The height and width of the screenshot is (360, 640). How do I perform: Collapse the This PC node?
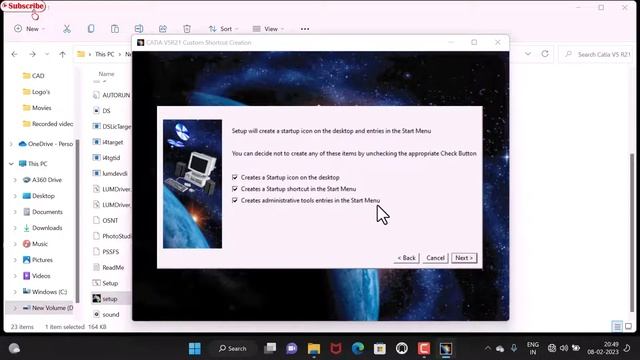[x=11, y=164]
